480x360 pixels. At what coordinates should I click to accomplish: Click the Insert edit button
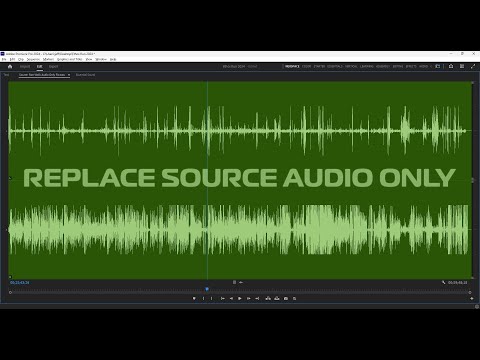point(268,298)
